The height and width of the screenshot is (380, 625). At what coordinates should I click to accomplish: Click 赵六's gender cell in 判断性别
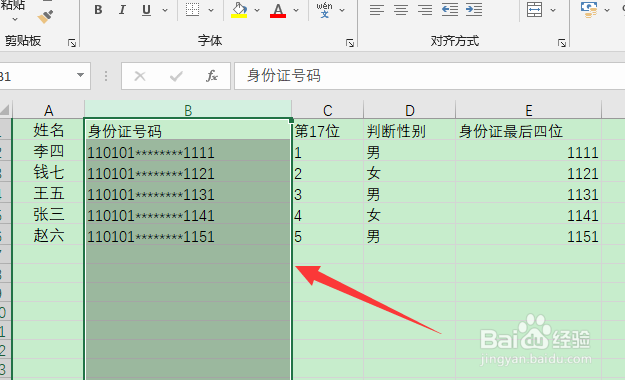coord(409,235)
